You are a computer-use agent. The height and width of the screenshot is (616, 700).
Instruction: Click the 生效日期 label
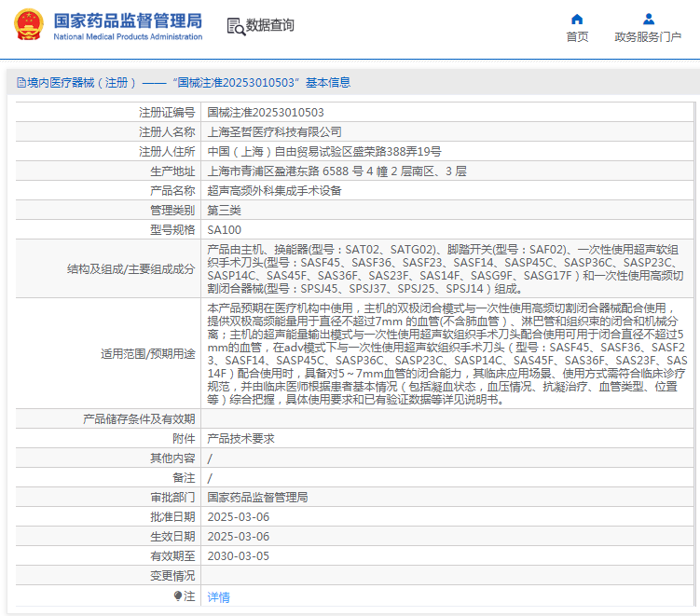[172, 537]
